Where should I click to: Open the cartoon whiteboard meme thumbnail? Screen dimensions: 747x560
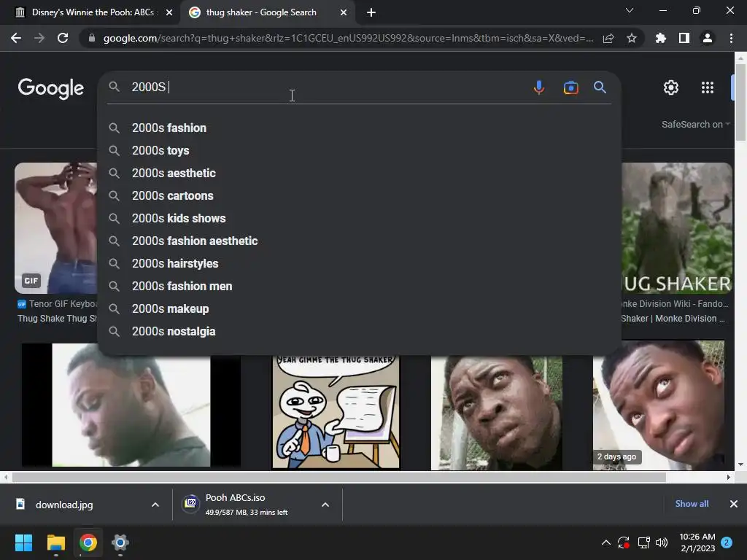(336, 413)
